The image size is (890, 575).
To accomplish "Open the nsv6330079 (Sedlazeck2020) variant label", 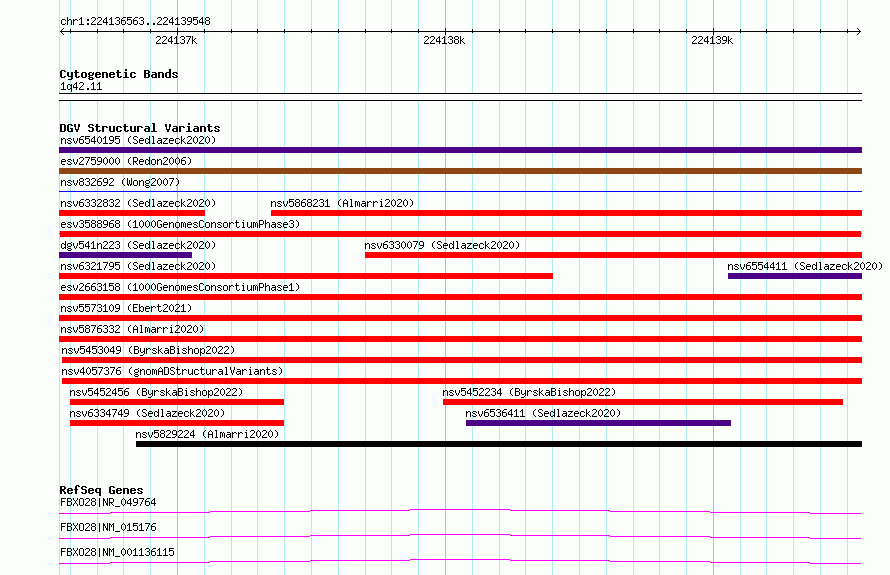I will [x=442, y=245].
